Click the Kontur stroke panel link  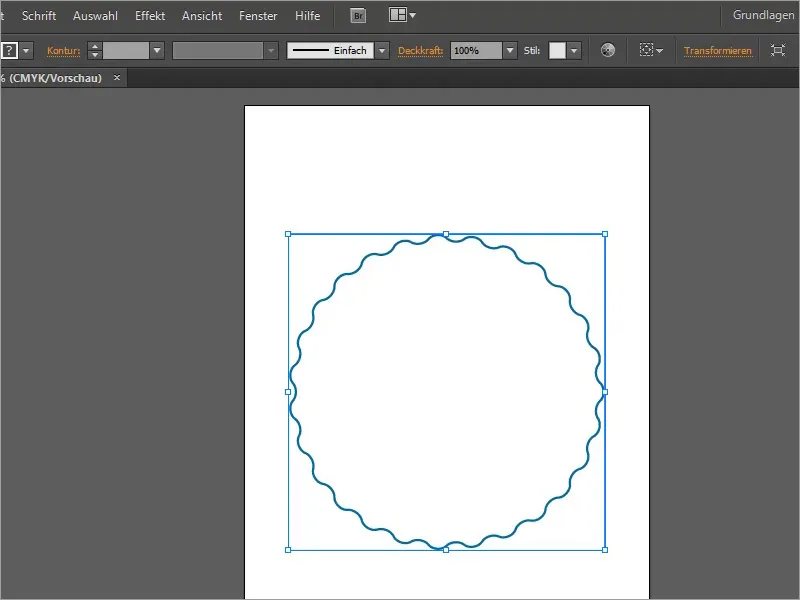64,51
